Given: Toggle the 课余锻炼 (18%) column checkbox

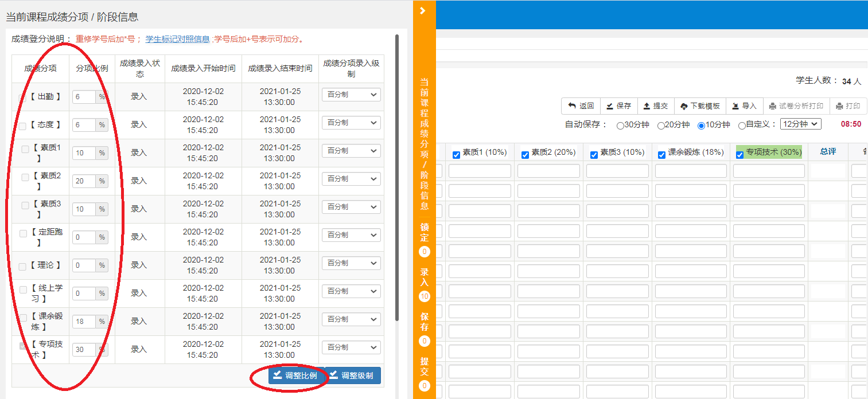Looking at the screenshot, I should [661, 155].
